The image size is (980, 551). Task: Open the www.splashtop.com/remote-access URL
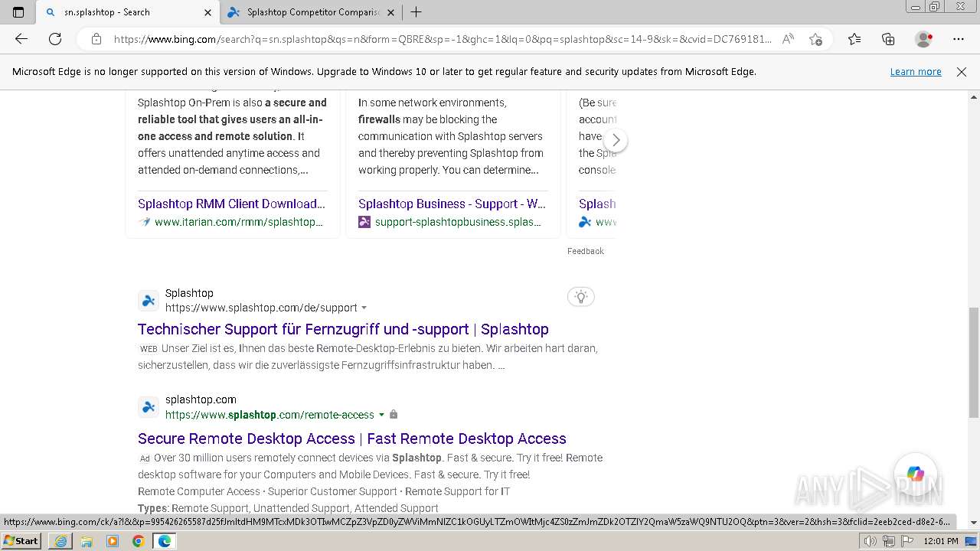[269, 415]
